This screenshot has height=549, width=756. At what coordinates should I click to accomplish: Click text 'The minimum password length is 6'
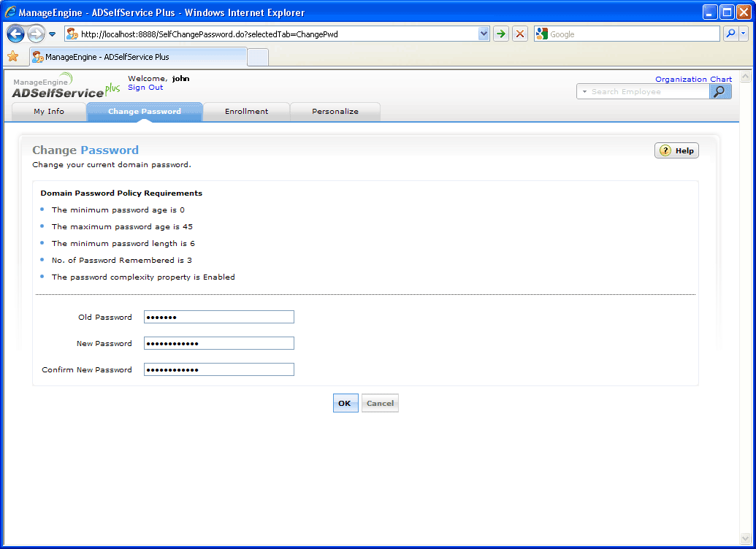(x=123, y=243)
